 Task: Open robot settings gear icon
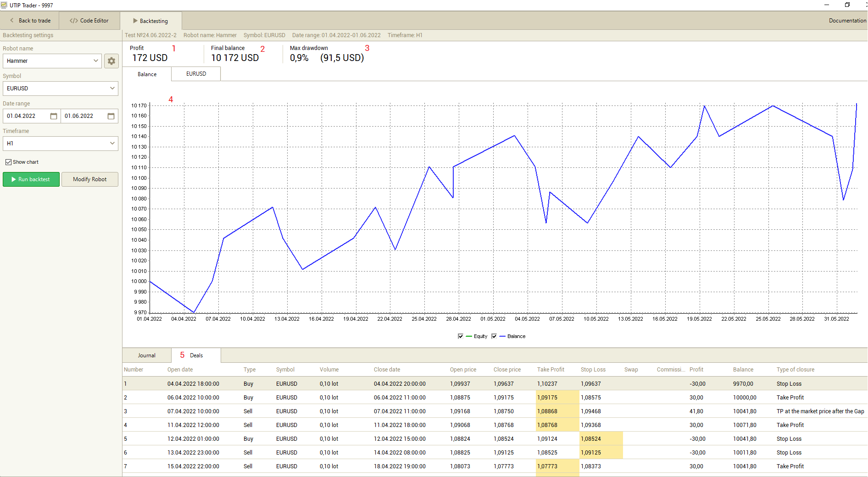(111, 61)
